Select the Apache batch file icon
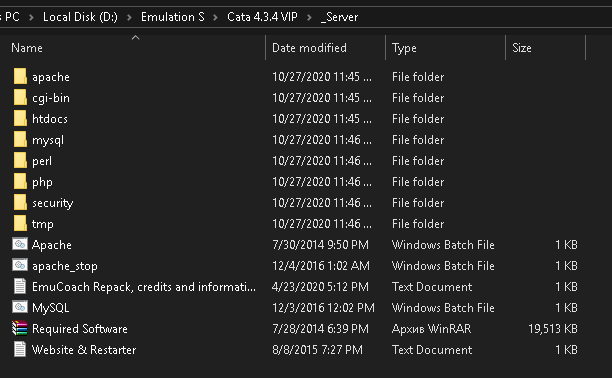 [20, 244]
